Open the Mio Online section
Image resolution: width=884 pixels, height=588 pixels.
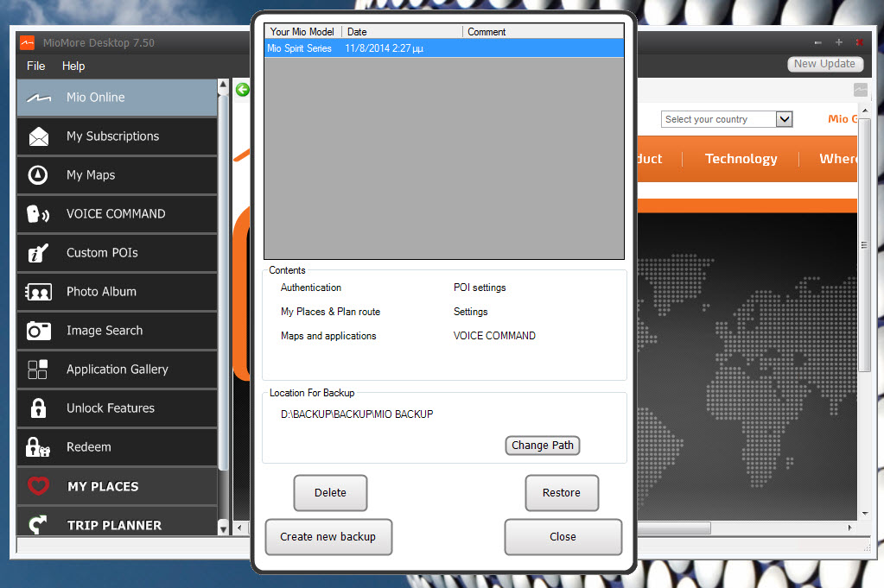117,98
